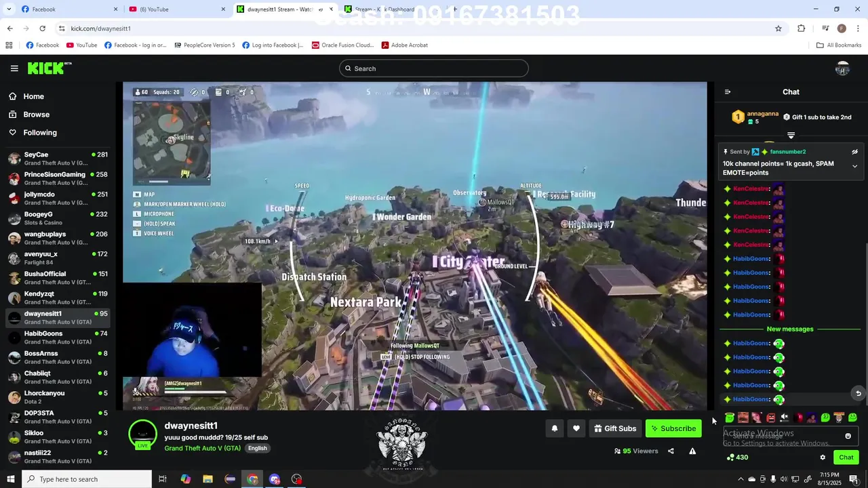
Task: Click dwaynesitt1 streamer avatar with LIVE badge
Action: point(142,435)
